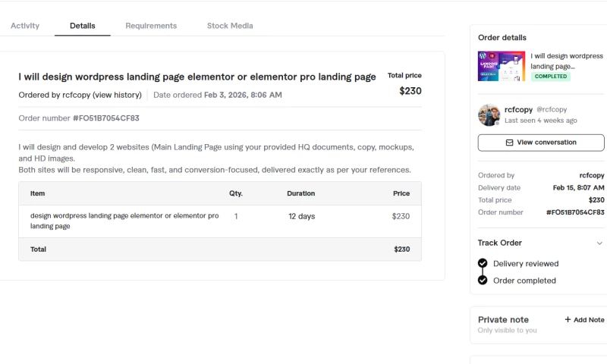Screen dimensions: 607x364
Task: Click the rcfcopy username in sidebar
Action: [518, 109]
